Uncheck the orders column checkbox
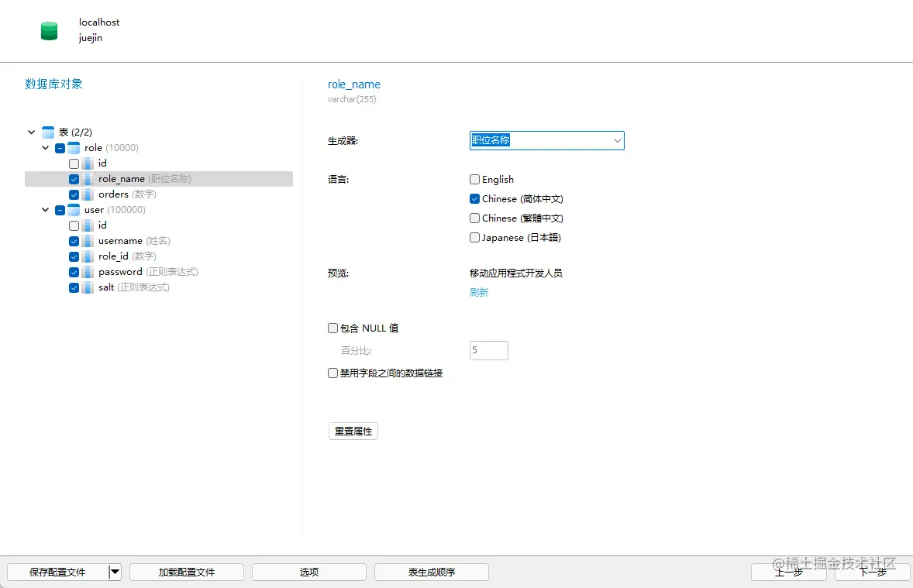Viewport: 913px width, 588px height. (74, 194)
